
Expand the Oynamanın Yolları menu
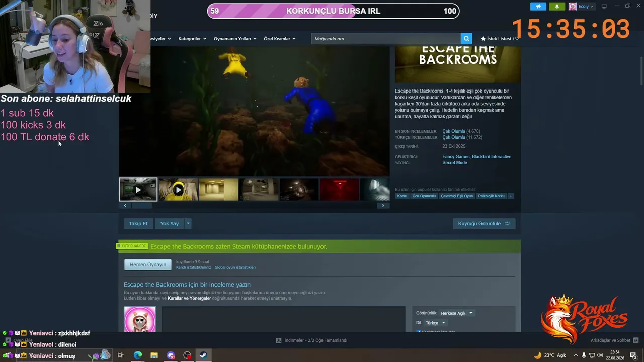pos(235,39)
